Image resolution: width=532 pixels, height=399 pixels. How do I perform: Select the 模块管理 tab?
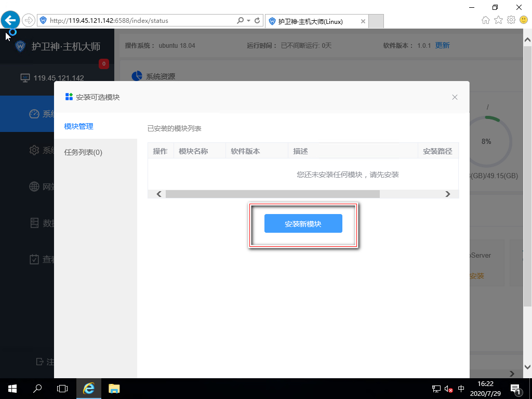pos(79,126)
